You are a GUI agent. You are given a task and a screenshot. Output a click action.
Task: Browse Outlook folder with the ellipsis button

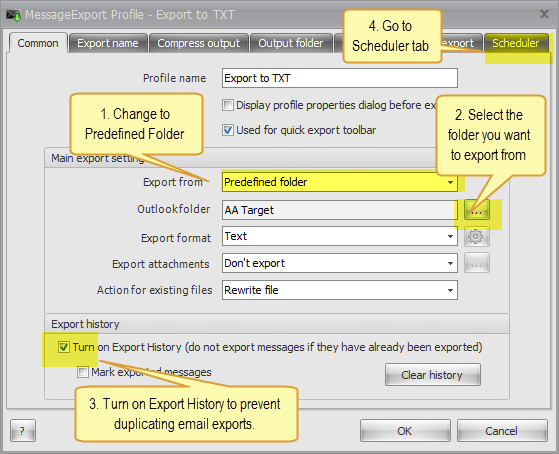click(477, 210)
